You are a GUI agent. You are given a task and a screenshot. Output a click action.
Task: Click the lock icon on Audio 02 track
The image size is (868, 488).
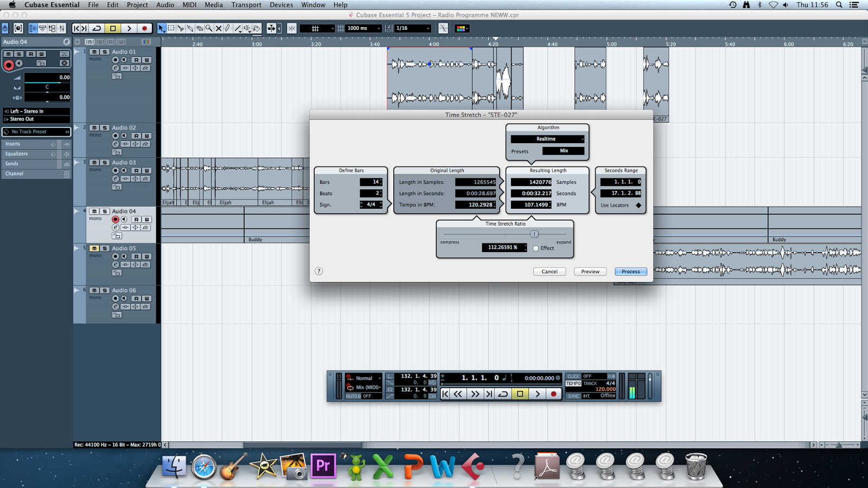[x=117, y=152]
